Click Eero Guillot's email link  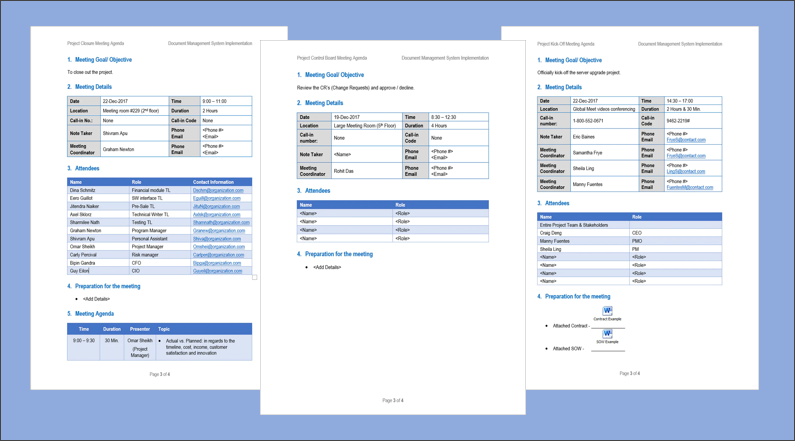point(216,198)
